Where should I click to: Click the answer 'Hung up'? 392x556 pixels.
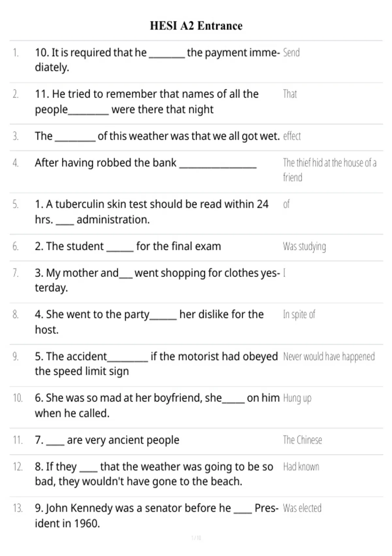pos(297,398)
